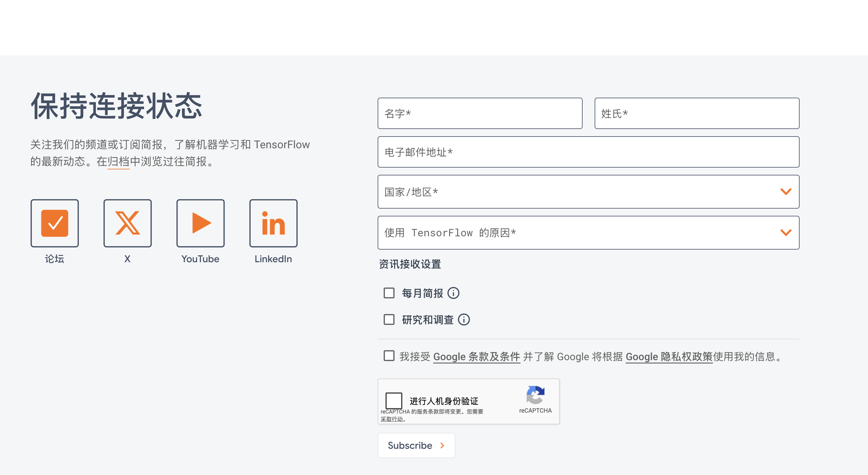This screenshot has height=475, width=868.
Task: Enable the 每月简报 checkbox
Action: point(389,293)
